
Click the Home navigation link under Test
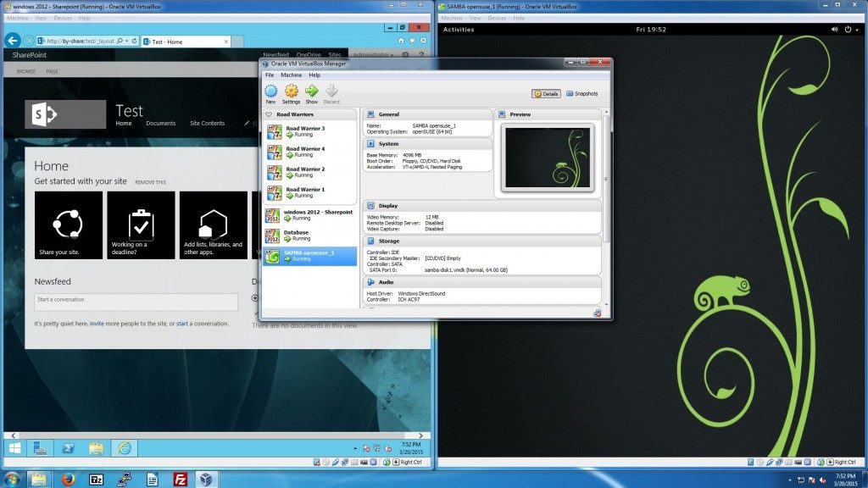pyautogui.click(x=124, y=124)
